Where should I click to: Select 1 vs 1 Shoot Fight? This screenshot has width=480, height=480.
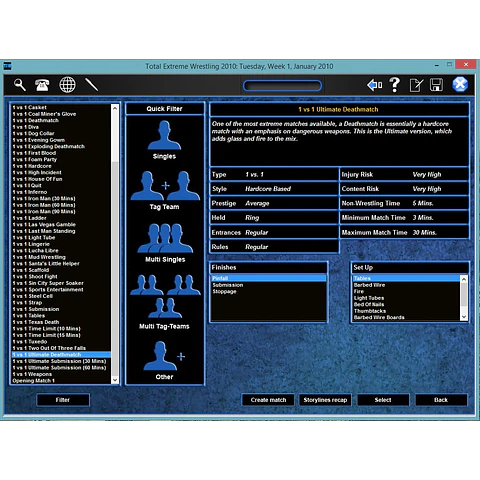click(61, 277)
